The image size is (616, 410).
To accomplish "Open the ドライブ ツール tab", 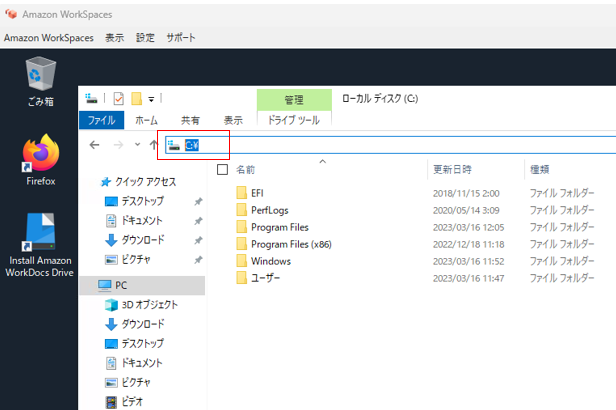I will tap(294, 120).
